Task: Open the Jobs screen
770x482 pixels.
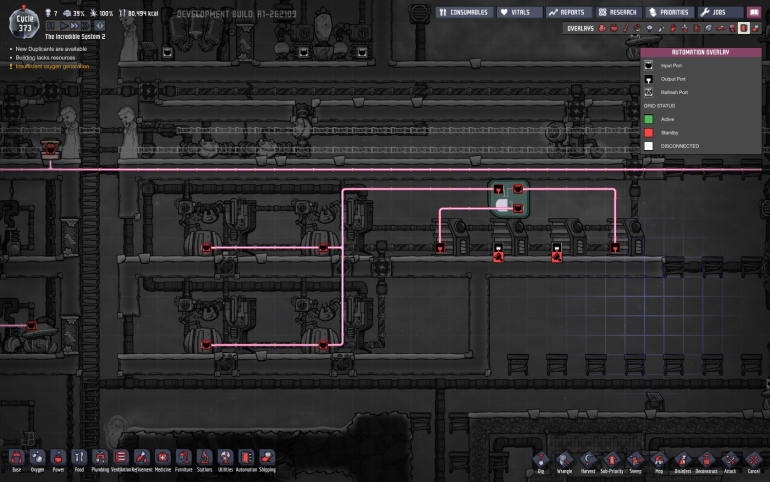Action: pos(720,12)
